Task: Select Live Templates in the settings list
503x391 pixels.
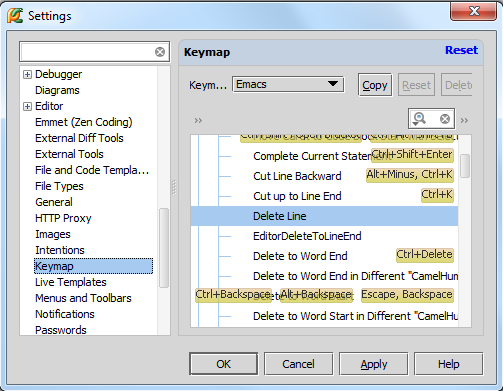Action: point(71,282)
